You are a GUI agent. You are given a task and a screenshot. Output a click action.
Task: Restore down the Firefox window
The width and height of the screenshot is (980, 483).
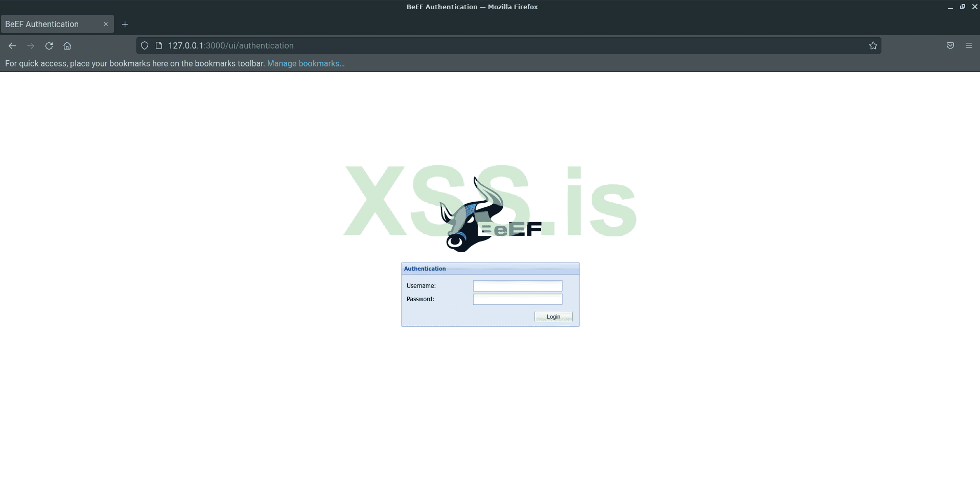click(x=963, y=7)
